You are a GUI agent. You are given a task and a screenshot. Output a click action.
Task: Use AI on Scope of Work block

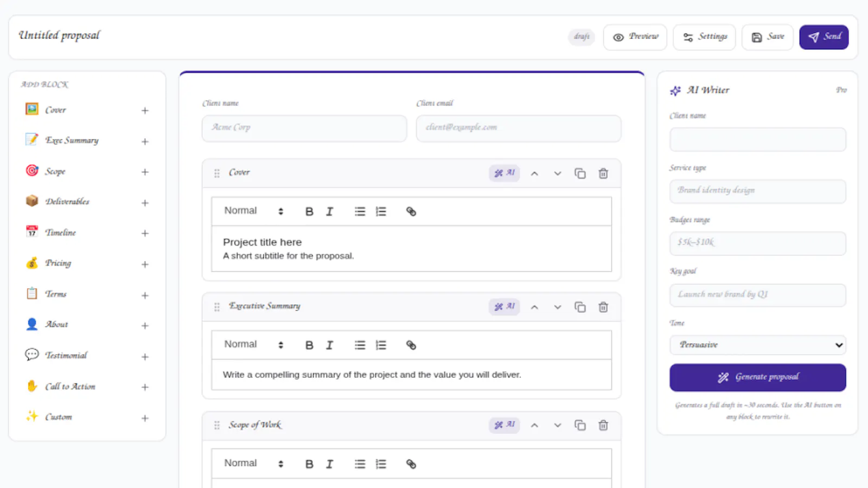coord(504,425)
